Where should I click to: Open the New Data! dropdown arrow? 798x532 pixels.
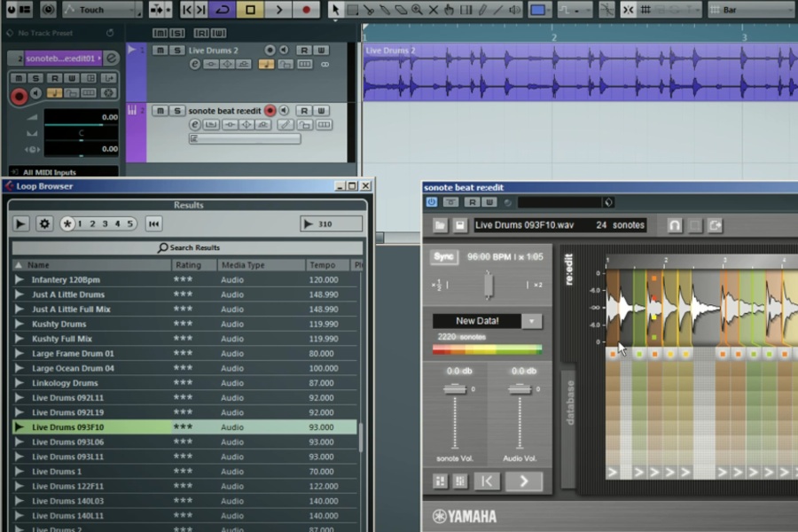tap(532, 321)
